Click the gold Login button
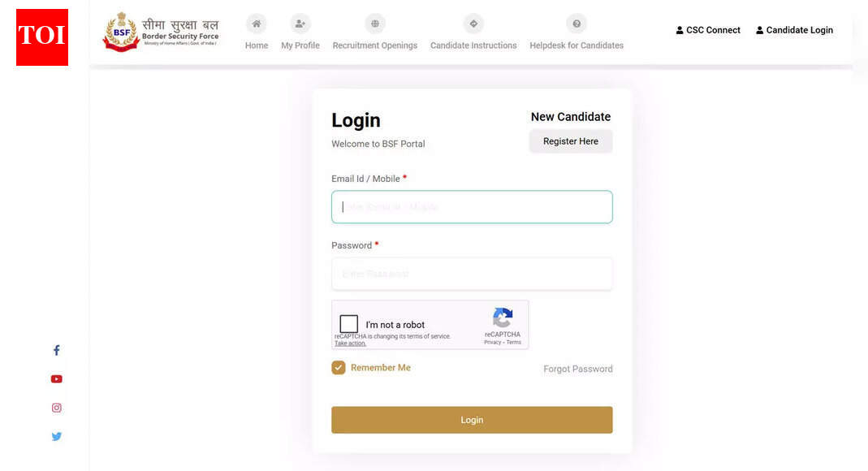Viewport: 868px width, 471px height. [x=472, y=420]
